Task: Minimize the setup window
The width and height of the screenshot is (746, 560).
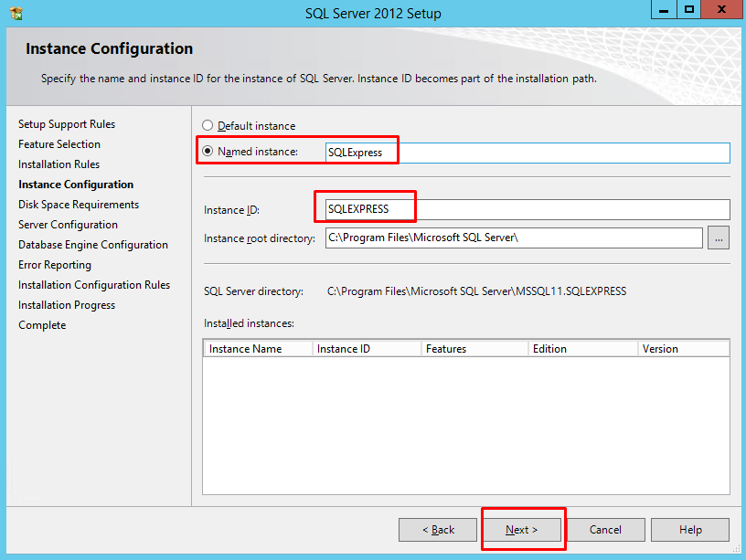Action: point(664,9)
